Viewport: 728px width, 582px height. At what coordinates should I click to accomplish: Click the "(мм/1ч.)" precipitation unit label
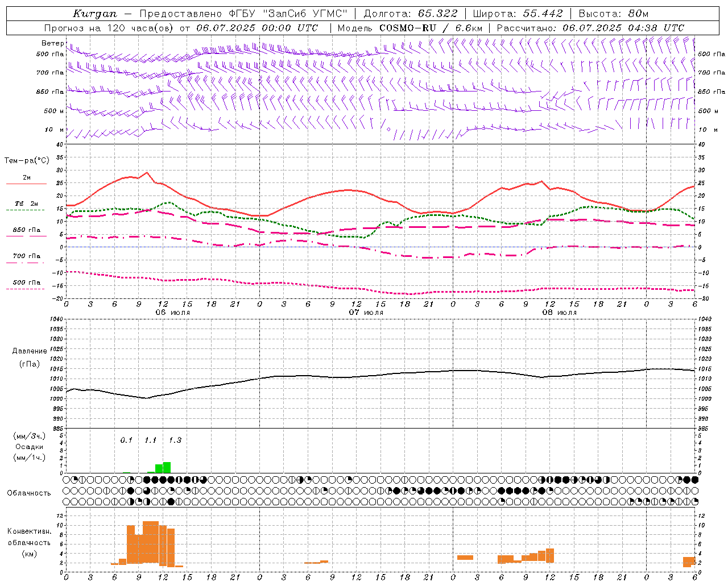tap(30, 458)
